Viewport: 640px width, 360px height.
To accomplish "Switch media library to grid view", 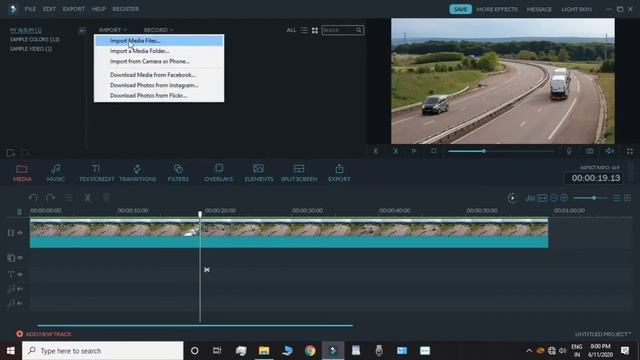I will click(x=315, y=30).
